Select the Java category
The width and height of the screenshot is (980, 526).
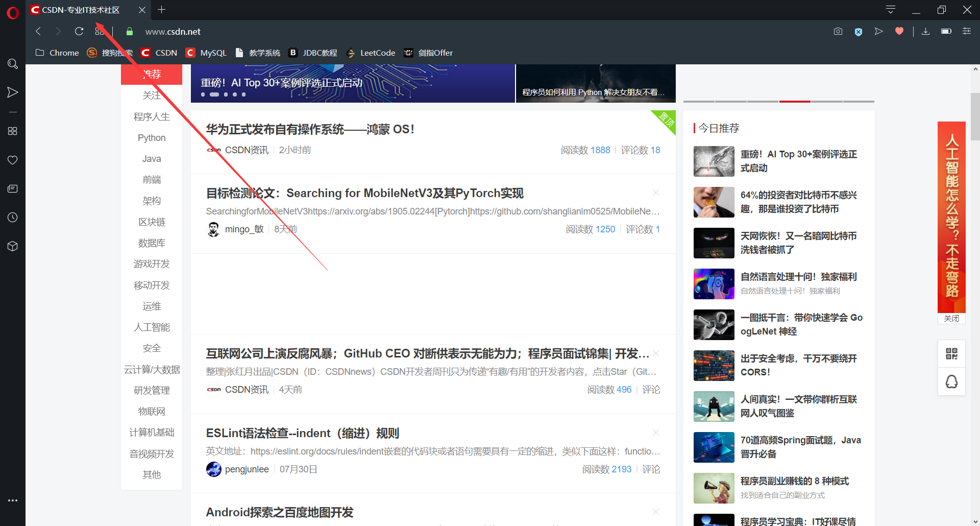click(152, 159)
